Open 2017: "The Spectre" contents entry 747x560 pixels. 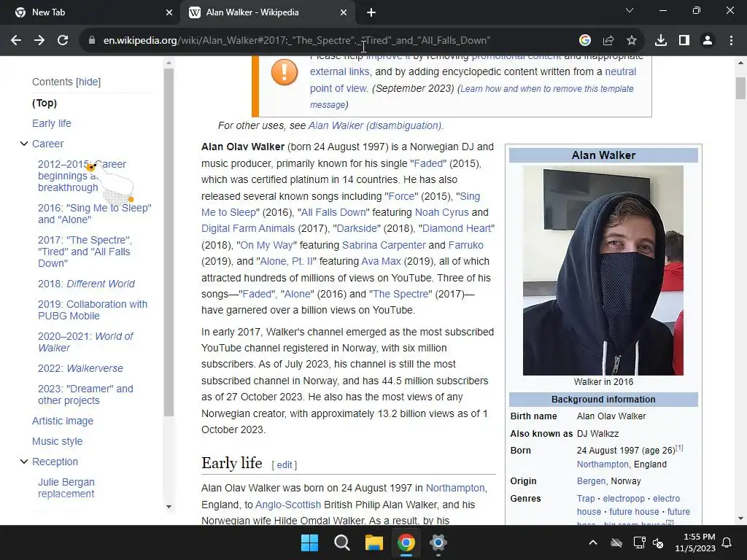coord(85,252)
